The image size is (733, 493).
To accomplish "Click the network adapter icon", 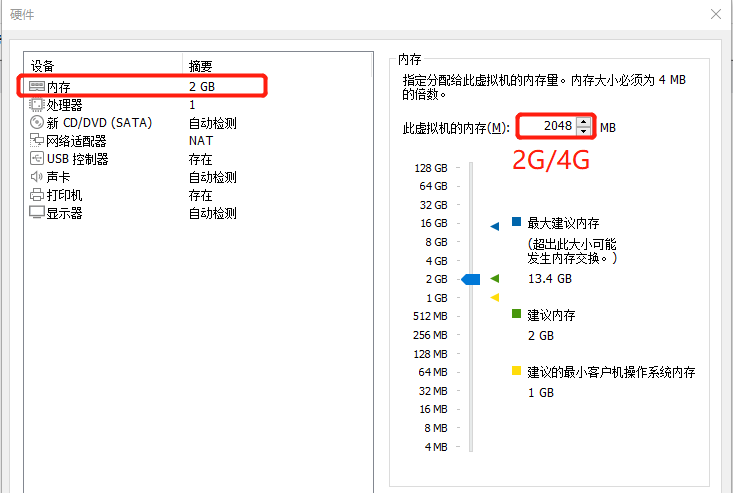I will coord(36,140).
